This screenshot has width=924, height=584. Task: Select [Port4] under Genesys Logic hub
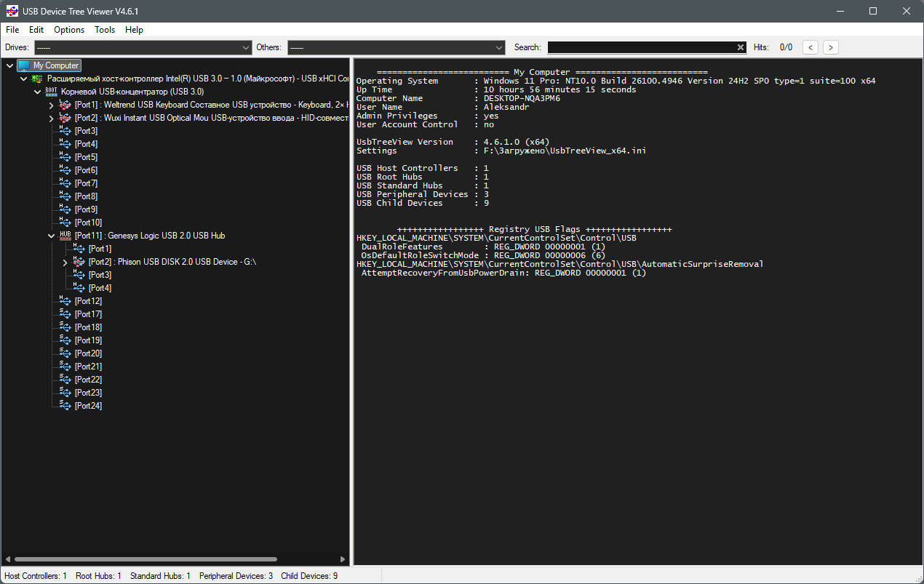(100, 288)
